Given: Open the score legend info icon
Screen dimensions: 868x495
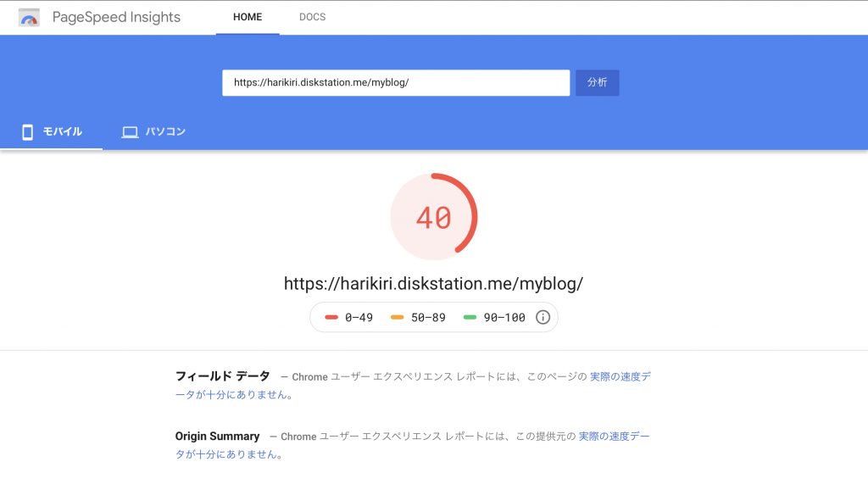Looking at the screenshot, I should pos(543,317).
